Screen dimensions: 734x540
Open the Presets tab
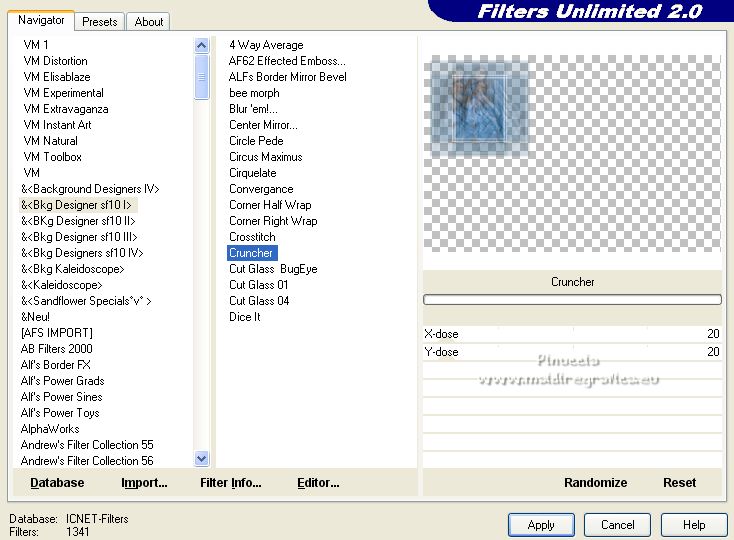99,22
